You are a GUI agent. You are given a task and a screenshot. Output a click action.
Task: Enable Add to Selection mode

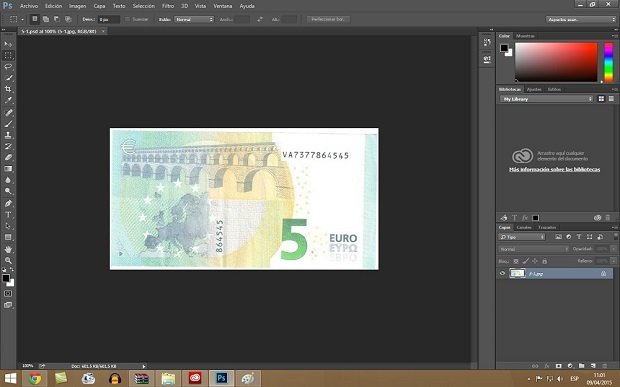coord(46,19)
